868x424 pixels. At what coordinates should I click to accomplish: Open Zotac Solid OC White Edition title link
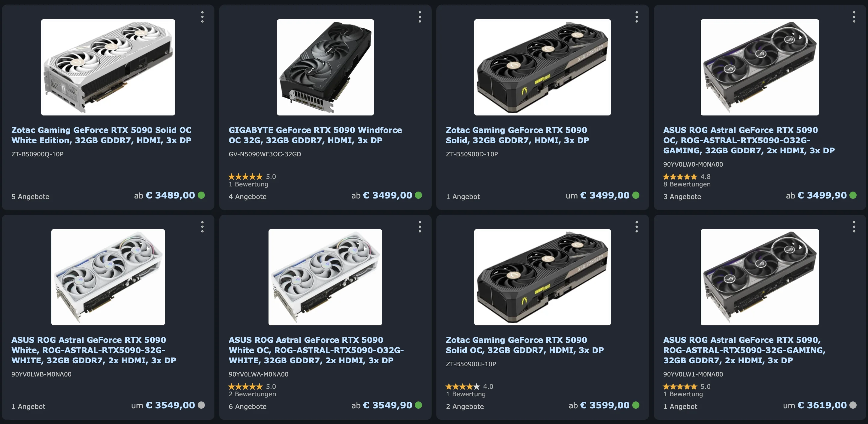(x=101, y=135)
